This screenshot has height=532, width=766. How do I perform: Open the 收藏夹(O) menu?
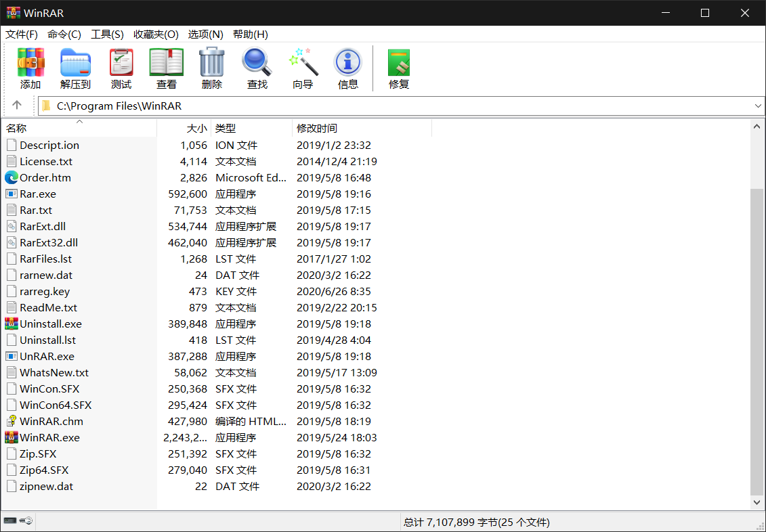point(156,34)
